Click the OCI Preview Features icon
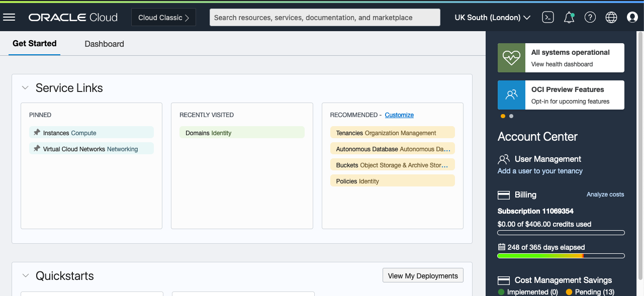 (x=511, y=94)
